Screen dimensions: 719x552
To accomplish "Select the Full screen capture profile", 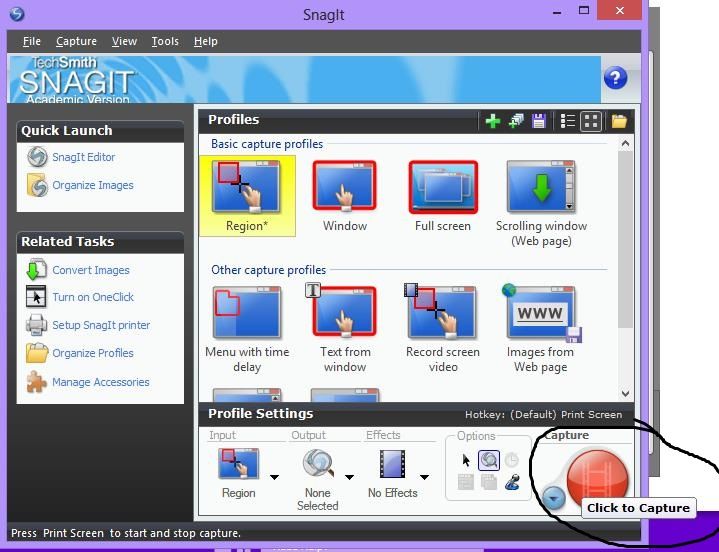I will tap(443, 196).
